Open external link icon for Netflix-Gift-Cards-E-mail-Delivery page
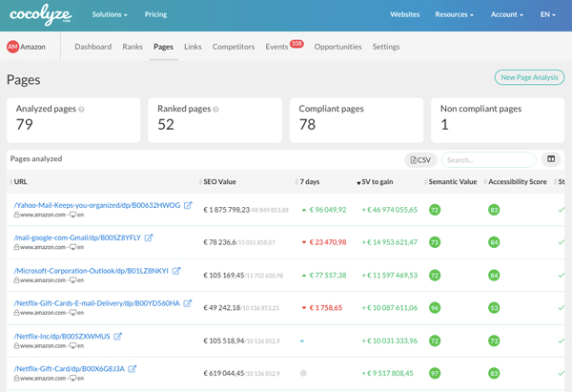 pyautogui.click(x=188, y=303)
